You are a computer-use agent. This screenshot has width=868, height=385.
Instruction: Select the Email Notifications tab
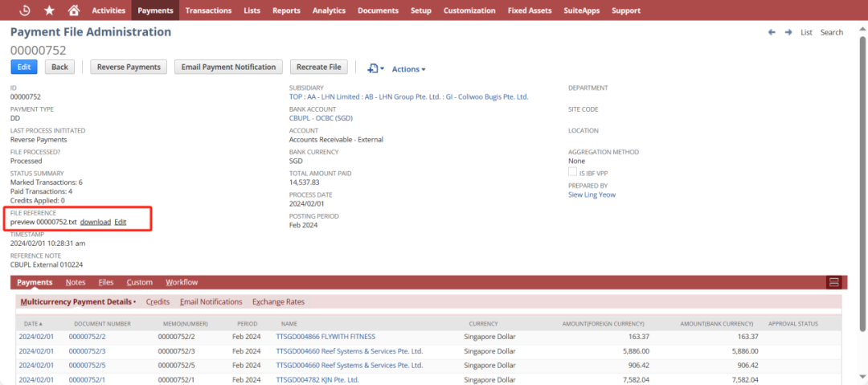tap(211, 302)
